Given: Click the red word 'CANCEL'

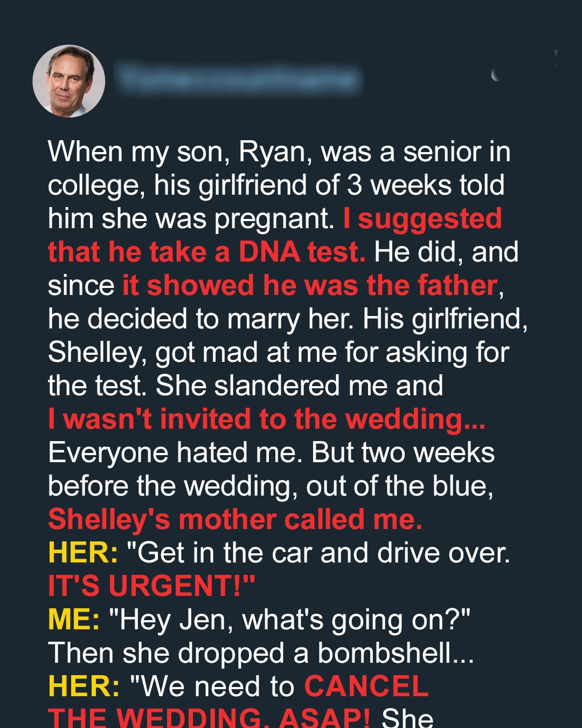Looking at the screenshot, I should pyautogui.click(x=366, y=686).
